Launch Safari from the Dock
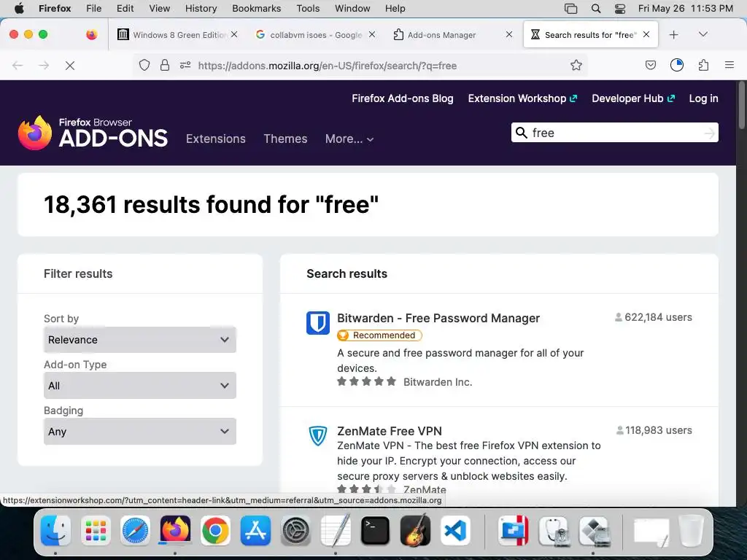The width and height of the screenshot is (747, 560). click(x=135, y=531)
